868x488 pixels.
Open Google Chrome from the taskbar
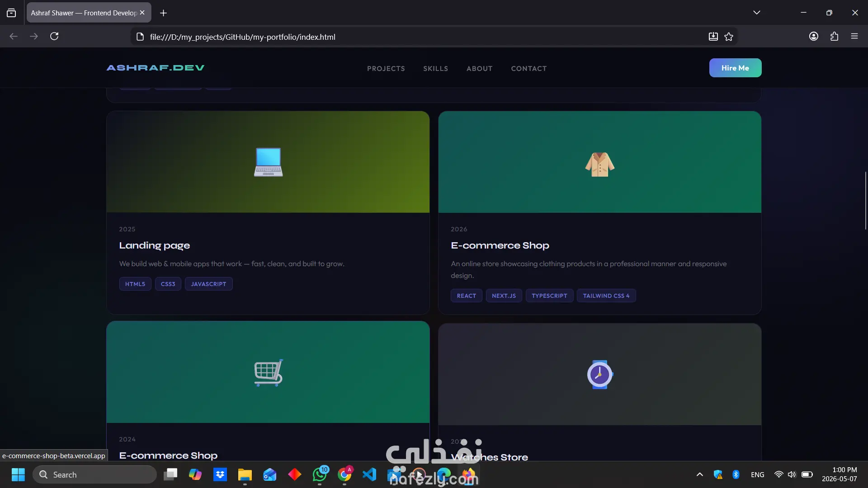coord(344,474)
